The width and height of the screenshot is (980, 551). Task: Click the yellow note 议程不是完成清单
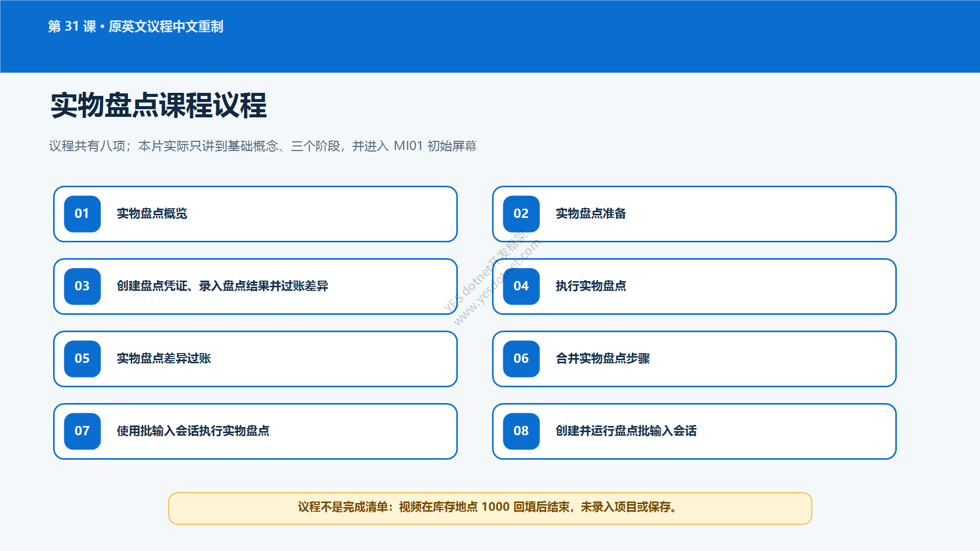pos(490,508)
